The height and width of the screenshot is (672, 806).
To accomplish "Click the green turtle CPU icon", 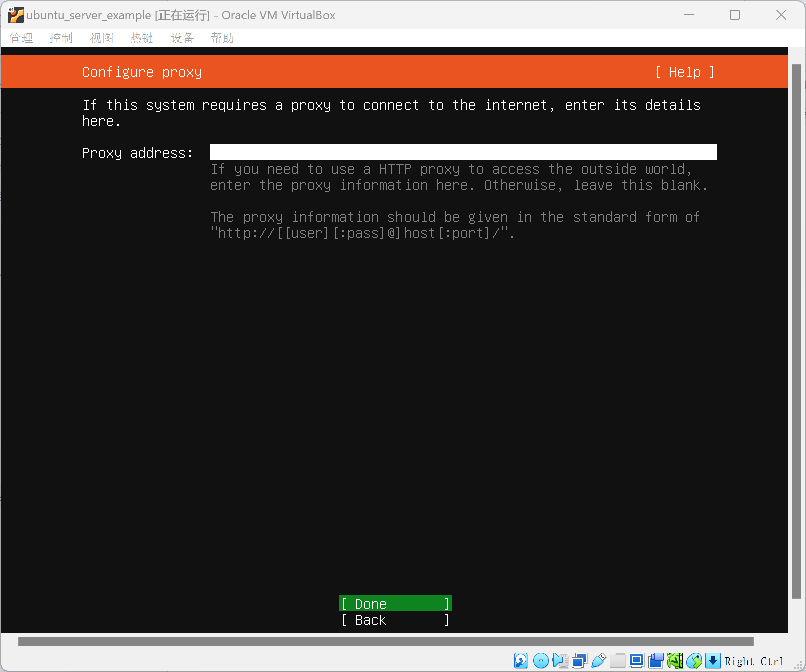I will pos(675,660).
